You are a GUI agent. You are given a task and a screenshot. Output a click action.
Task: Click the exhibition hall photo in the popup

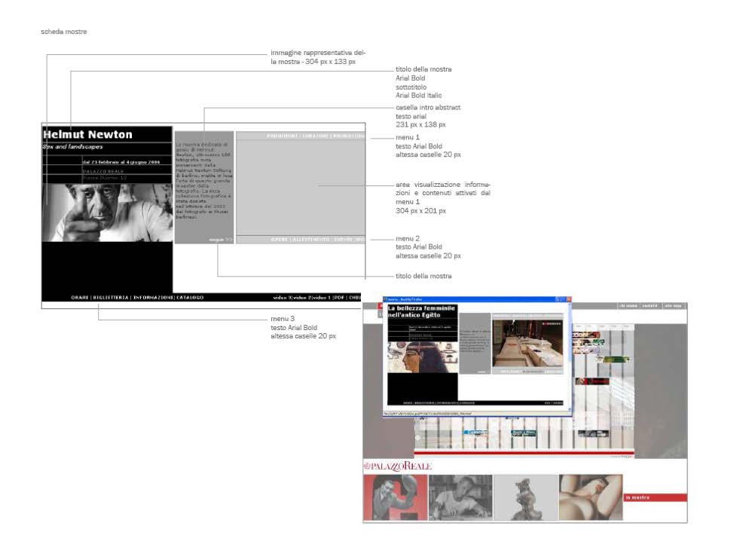[x=527, y=343]
